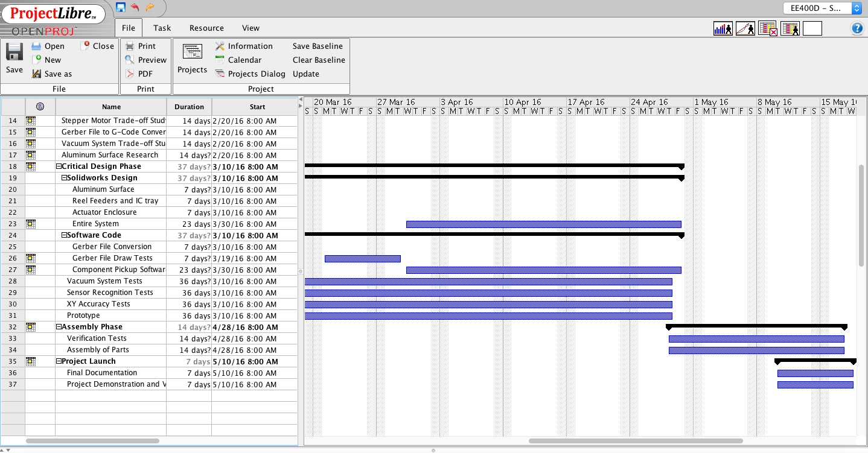This screenshot has width=868, height=453.
Task: Select the Assembly of Parts task name
Action: point(98,350)
